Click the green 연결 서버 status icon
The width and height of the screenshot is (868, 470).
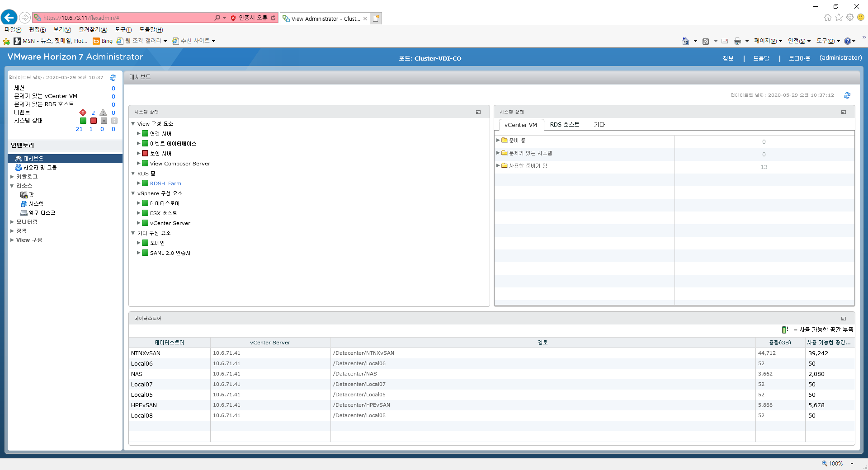tap(145, 133)
